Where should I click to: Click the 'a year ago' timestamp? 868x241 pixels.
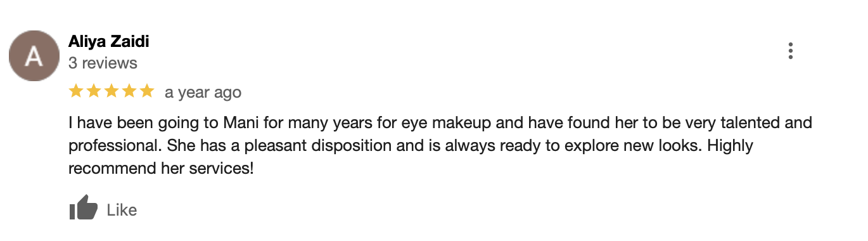203,93
